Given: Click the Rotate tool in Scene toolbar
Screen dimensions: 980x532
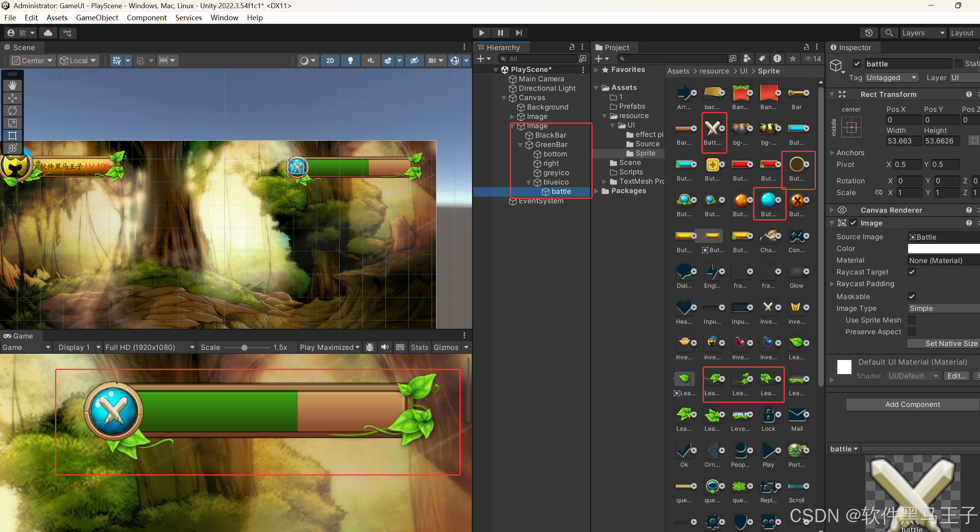Looking at the screenshot, I should pyautogui.click(x=13, y=111).
